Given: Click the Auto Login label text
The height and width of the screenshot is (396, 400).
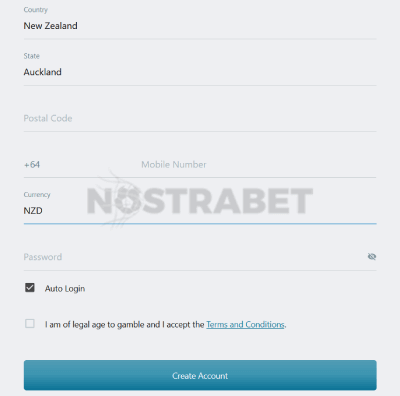Looking at the screenshot, I should (65, 289).
